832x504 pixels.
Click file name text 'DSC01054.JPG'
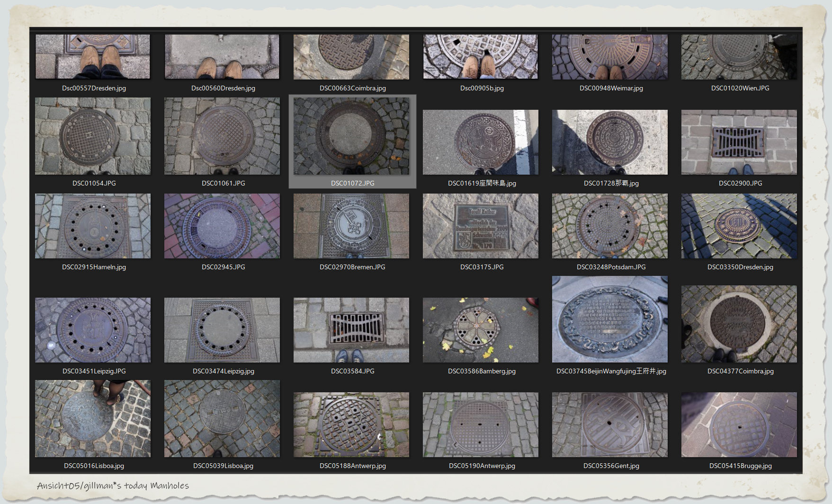tap(94, 183)
